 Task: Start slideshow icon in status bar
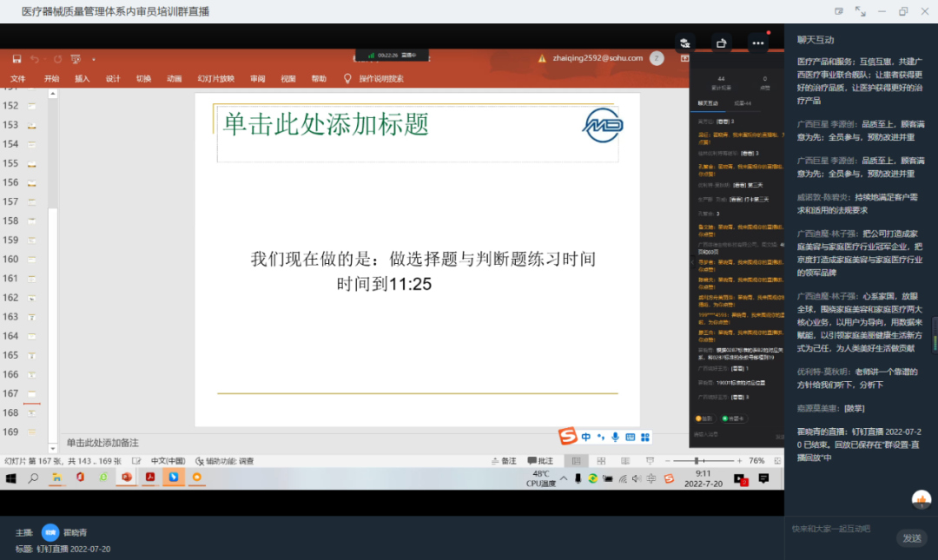[650, 461]
